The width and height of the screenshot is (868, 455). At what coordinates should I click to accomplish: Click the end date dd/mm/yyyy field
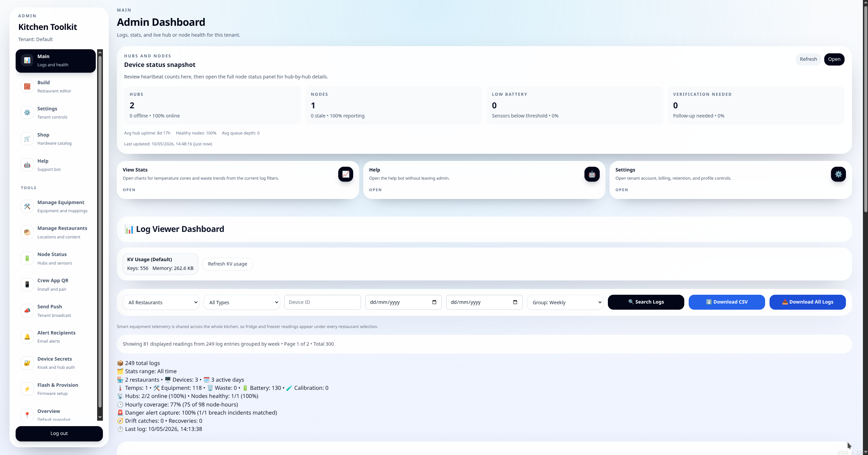click(484, 302)
